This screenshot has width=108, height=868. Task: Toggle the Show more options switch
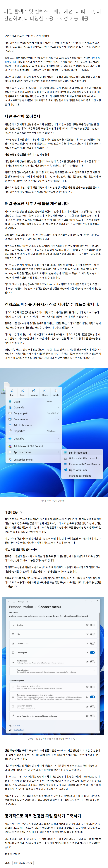coord(92,707)
